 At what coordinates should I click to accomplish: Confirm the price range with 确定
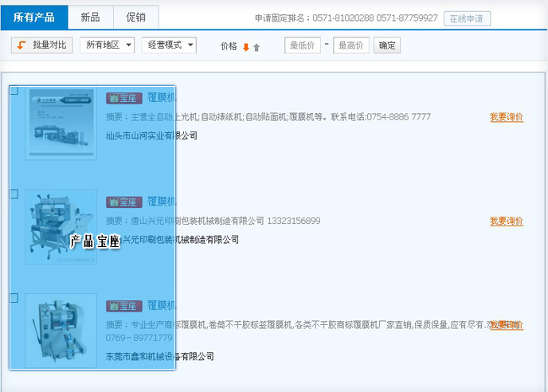387,45
